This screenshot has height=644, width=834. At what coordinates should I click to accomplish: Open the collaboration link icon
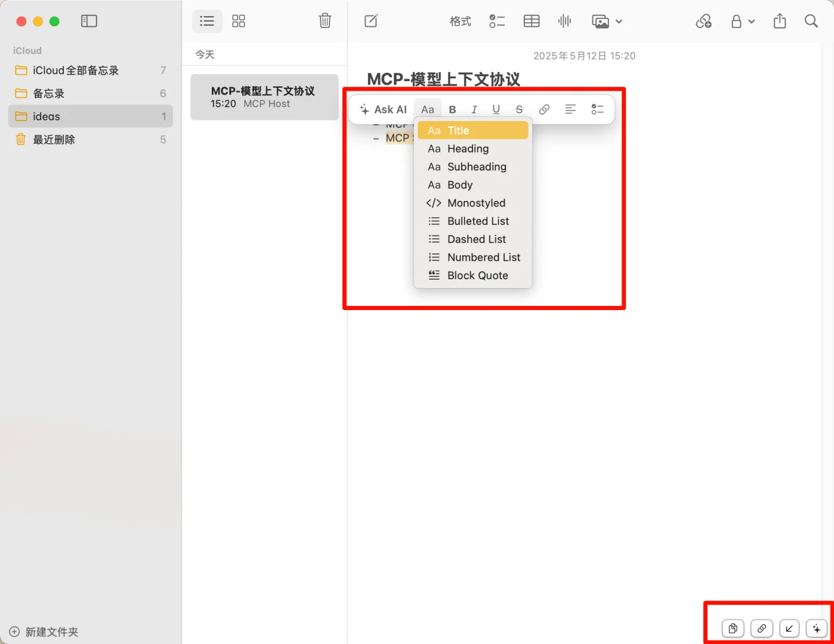pyautogui.click(x=704, y=21)
